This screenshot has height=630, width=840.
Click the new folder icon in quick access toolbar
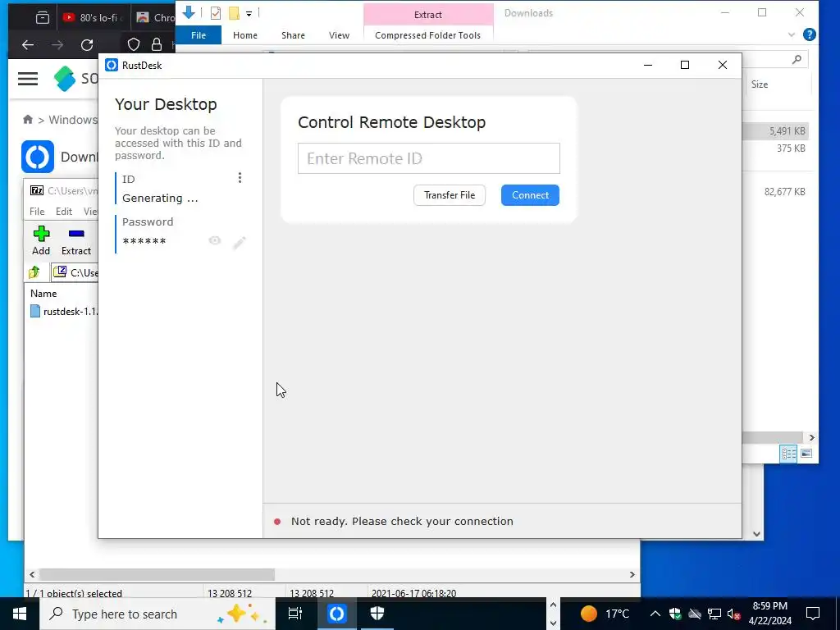coord(234,13)
